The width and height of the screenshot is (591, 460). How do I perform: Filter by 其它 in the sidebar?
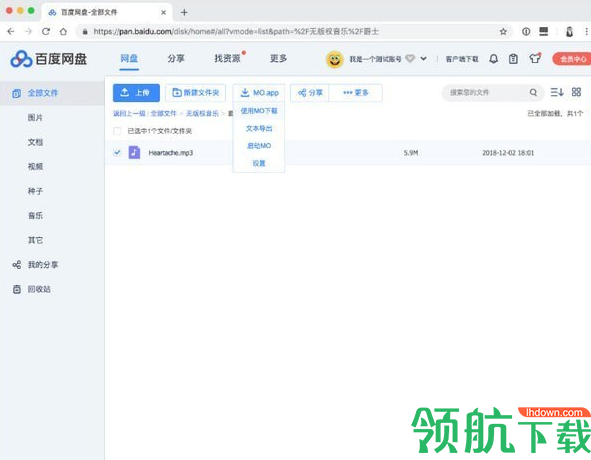pos(35,240)
